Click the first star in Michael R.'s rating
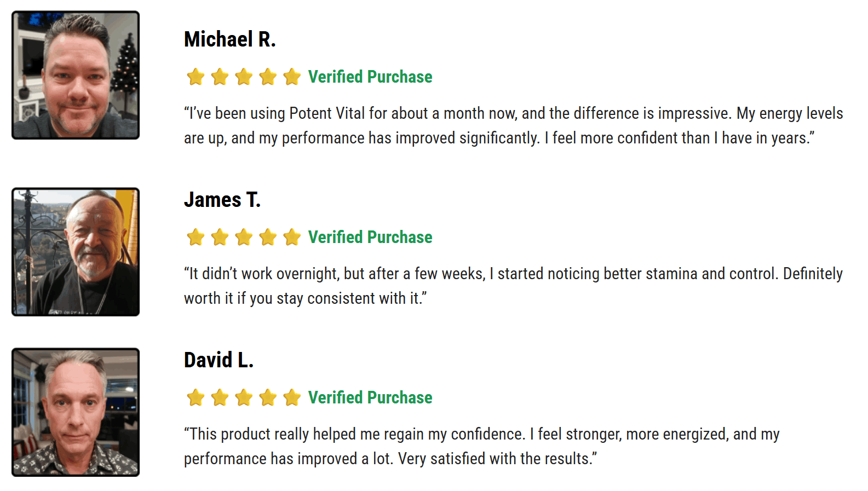This screenshot has height=491, width=868. (196, 77)
